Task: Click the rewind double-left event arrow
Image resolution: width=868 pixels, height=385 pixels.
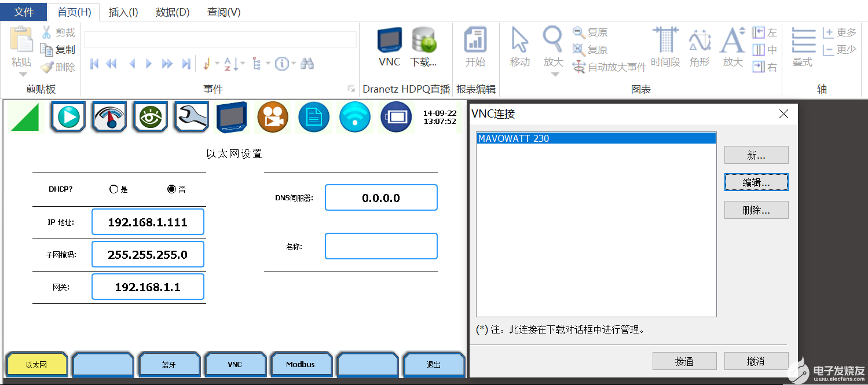Action: pos(112,64)
